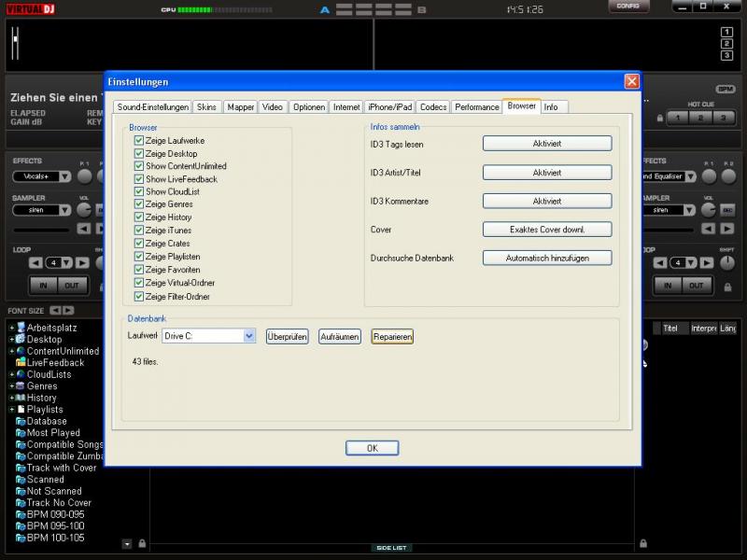This screenshot has width=747, height=560.
Task: Click the CloudLists globe icon
Action: 21,374
